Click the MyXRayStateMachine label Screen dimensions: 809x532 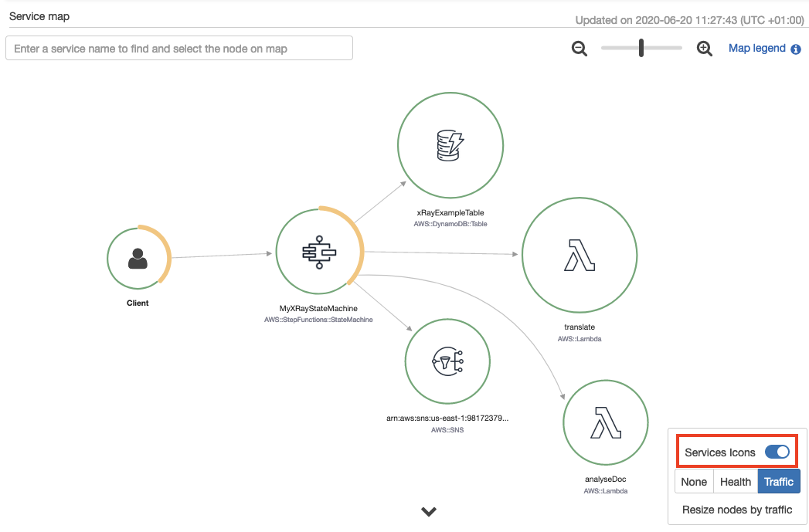[x=318, y=308]
